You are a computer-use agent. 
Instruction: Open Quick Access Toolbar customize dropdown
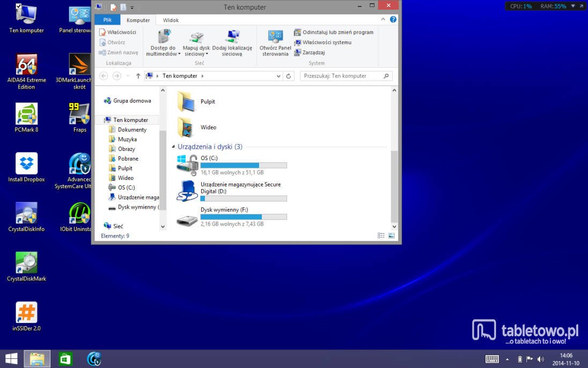pos(132,7)
